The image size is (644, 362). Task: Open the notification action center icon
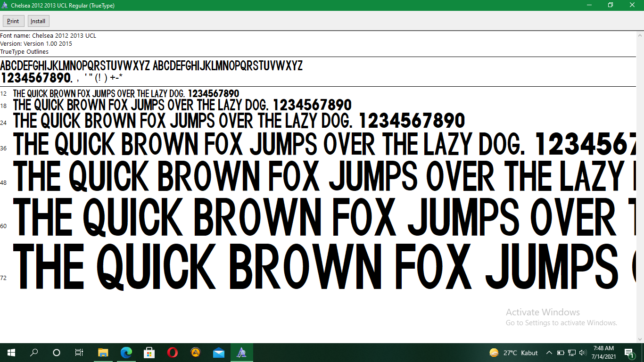click(629, 353)
